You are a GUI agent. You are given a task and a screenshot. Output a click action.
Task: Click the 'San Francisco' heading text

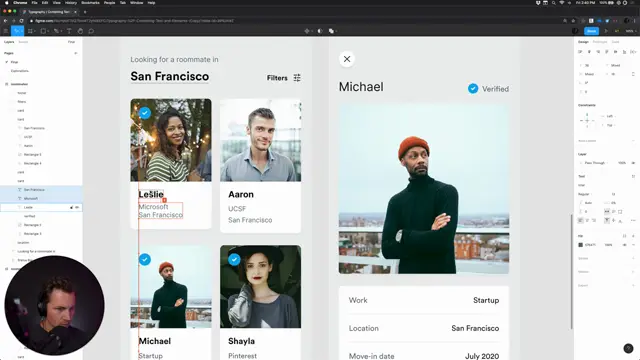point(170,76)
